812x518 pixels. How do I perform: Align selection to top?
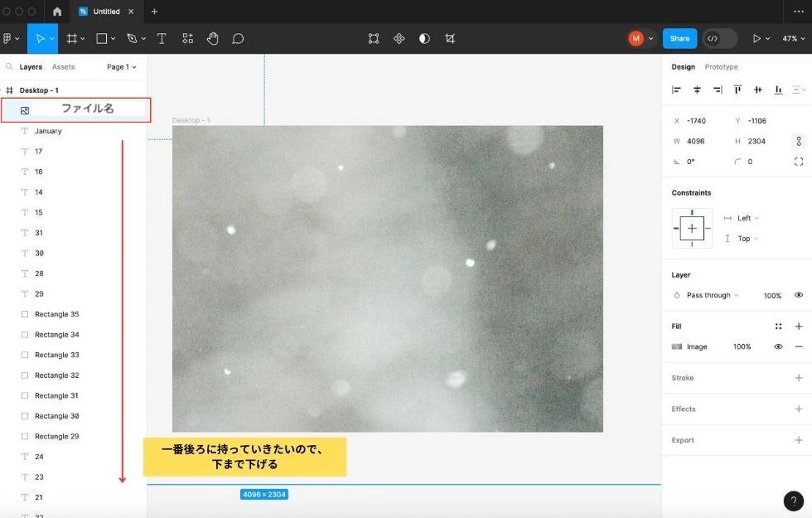(x=737, y=90)
